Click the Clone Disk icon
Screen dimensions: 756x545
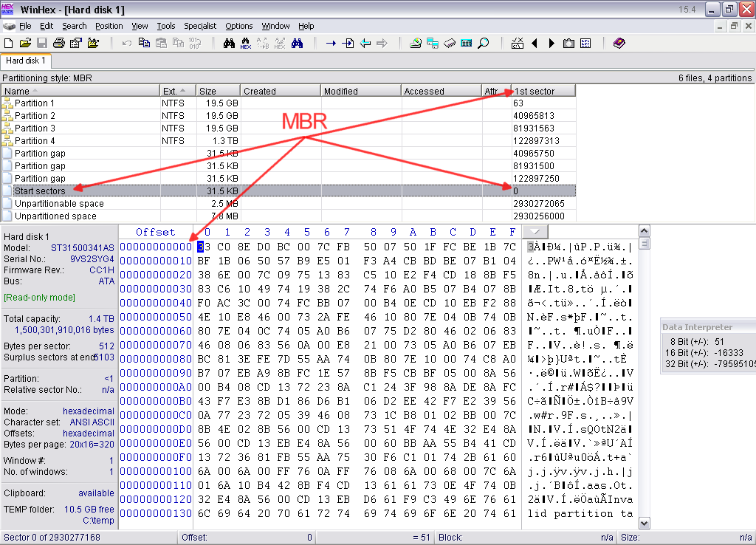433,44
